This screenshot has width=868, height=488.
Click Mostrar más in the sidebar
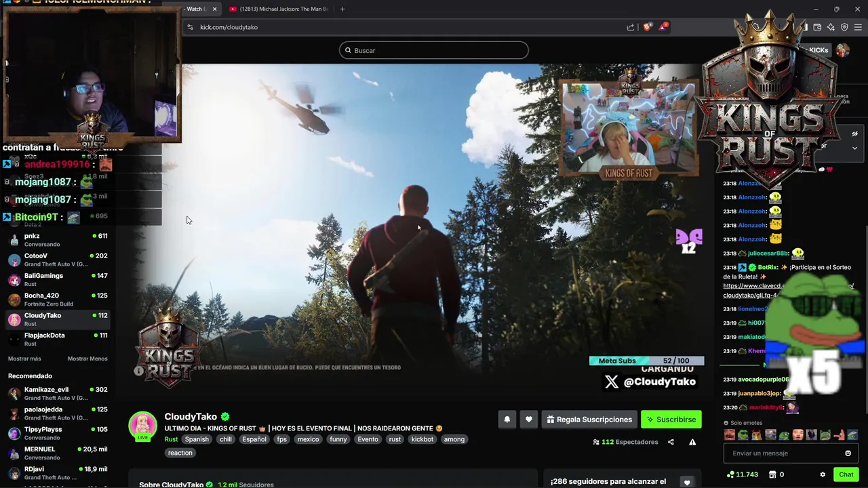(24, 359)
